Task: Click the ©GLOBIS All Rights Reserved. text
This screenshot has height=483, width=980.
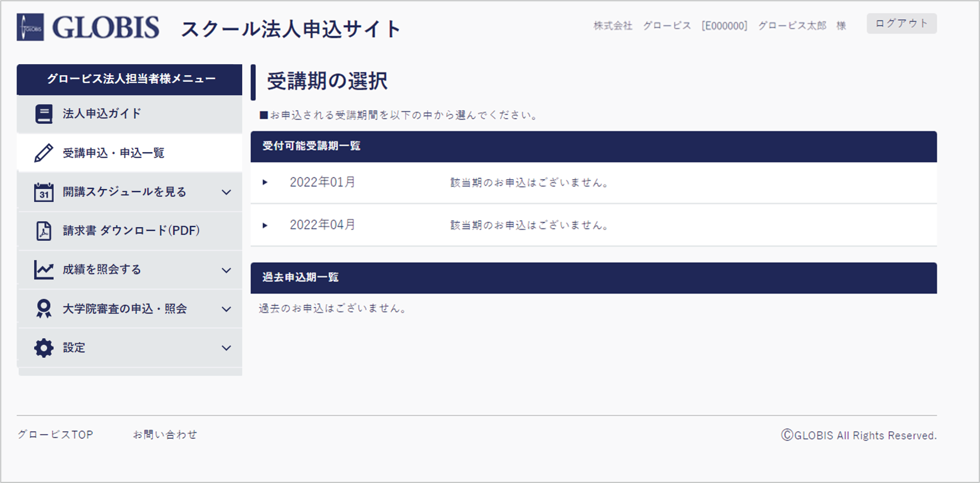Action: (x=859, y=435)
